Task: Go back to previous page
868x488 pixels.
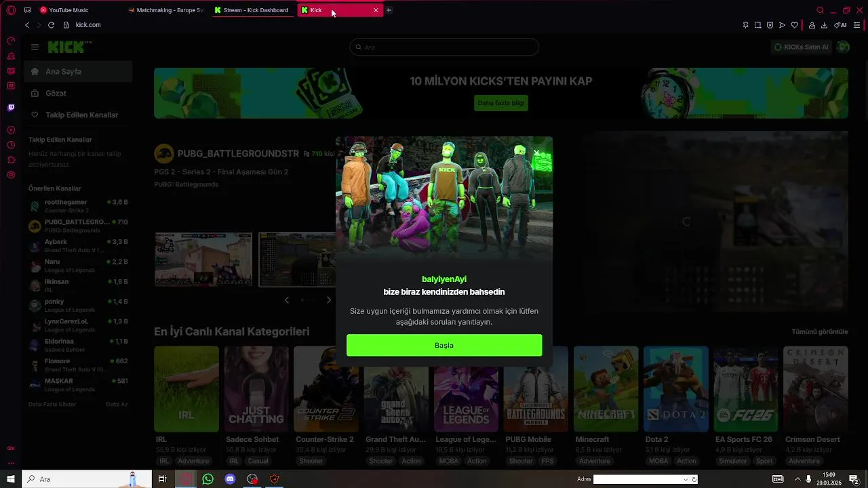Action: pyautogui.click(x=27, y=25)
